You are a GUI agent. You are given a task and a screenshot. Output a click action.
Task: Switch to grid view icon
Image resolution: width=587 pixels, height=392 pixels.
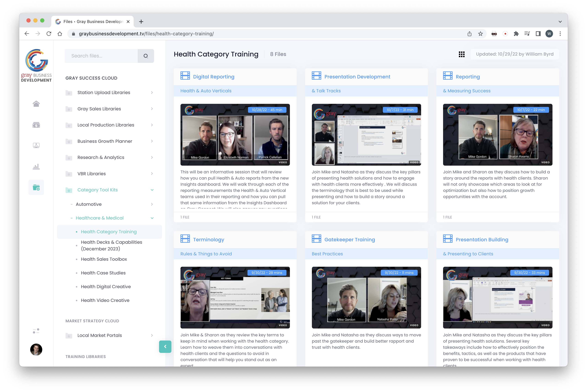point(461,54)
